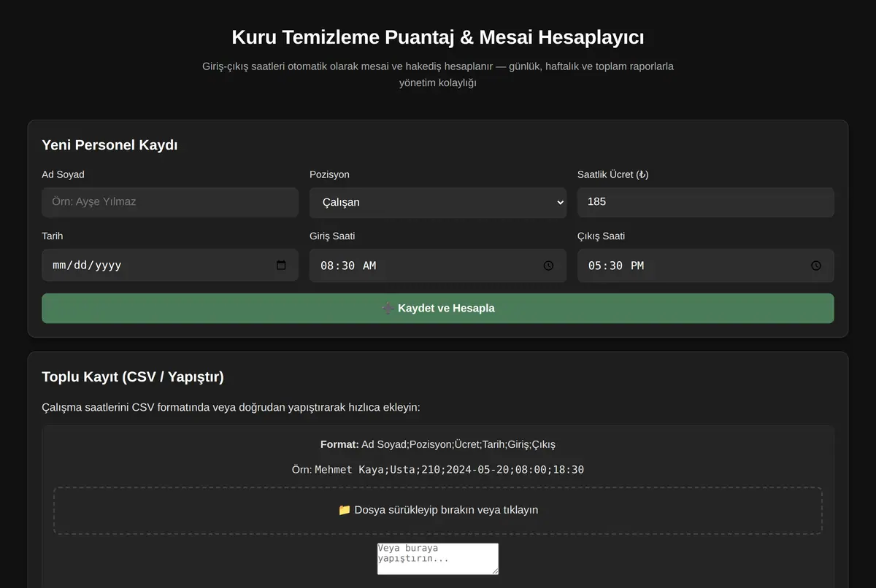Click the Giriş Saati time field 08:30 AM
This screenshot has height=588, width=876.
(x=438, y=266)
